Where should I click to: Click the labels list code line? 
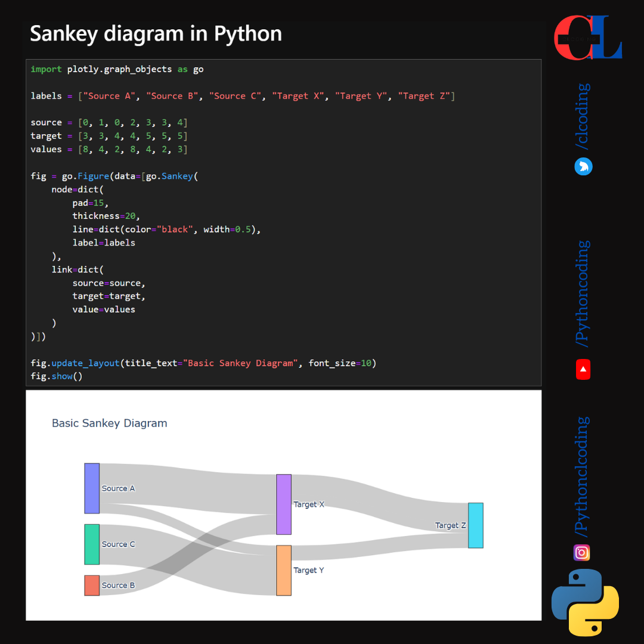tap(243, 96)
